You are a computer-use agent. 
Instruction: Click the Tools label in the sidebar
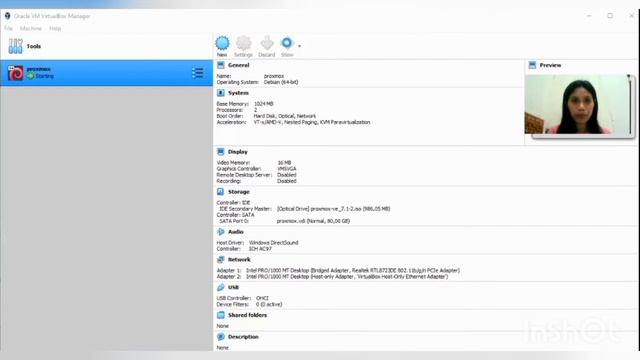[34, 46]
